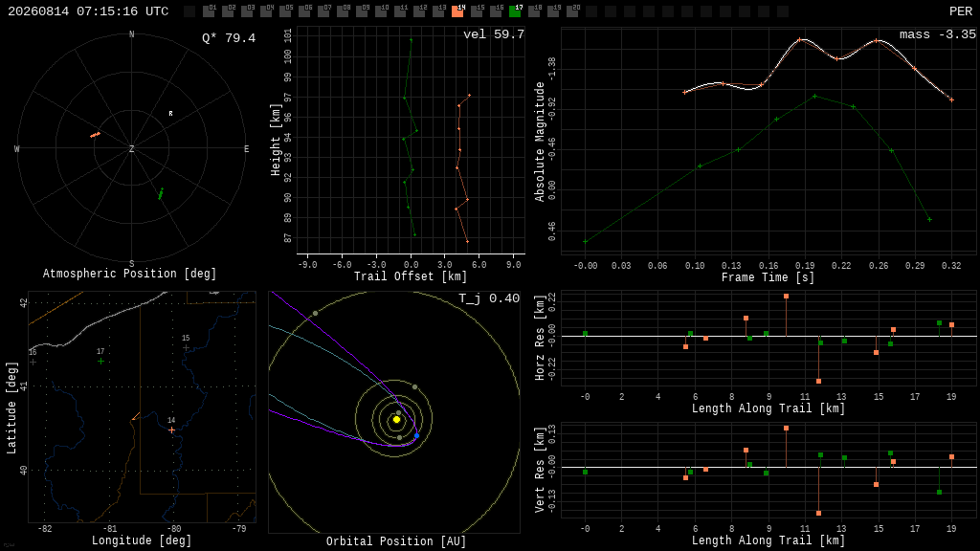
Task: Click the date and time UTC stamp
Action: click(88, 11)
